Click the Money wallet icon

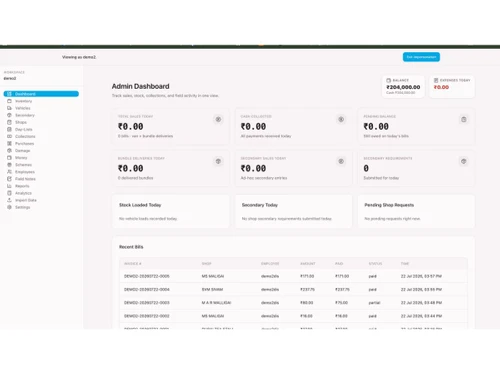(9, 158)
